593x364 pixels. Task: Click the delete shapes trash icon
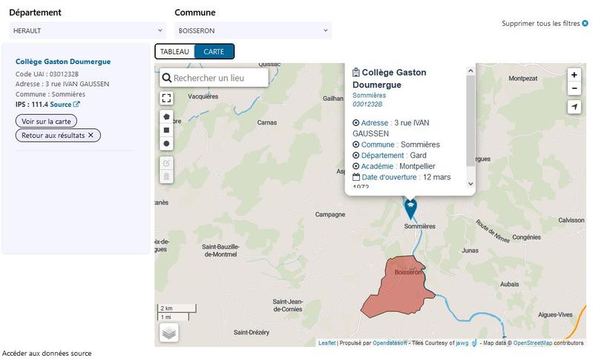pos(166,176)
